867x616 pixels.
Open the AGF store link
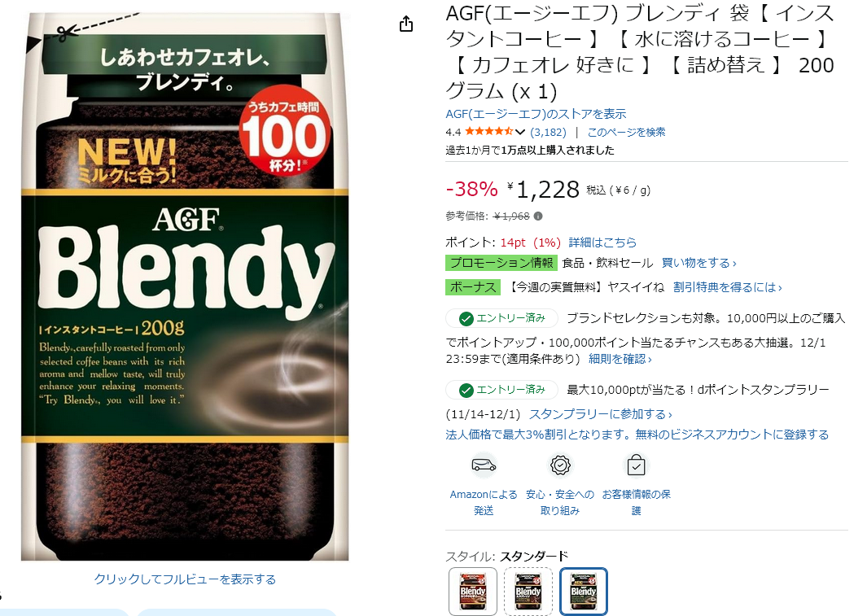[536, 114]
